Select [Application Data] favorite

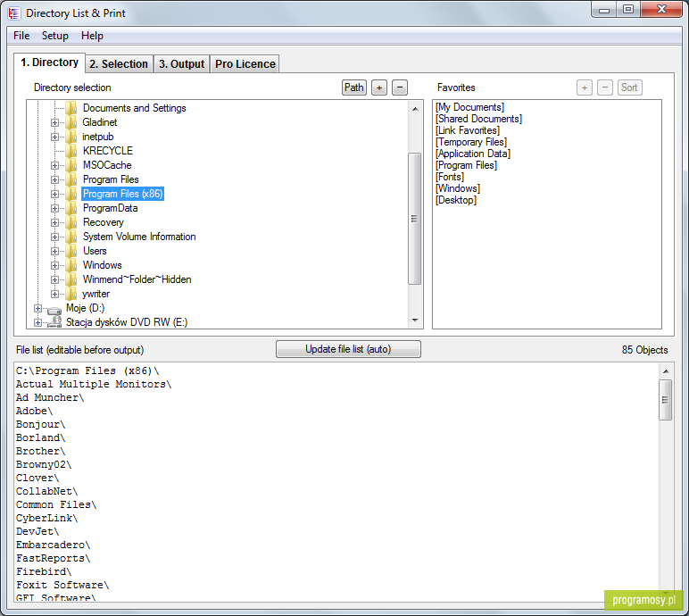click(473, 154)
